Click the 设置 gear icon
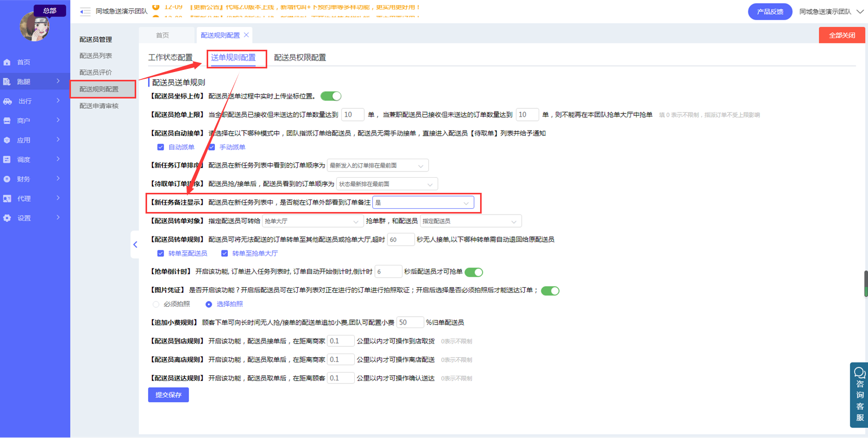Image resolution: width=868 pixels, height=438 pixels. (7, 218)
